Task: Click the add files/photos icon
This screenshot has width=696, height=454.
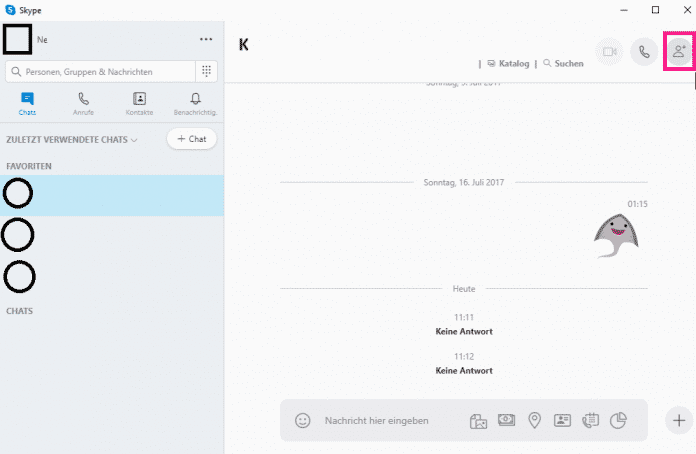Action: click(x=479, y=421)
